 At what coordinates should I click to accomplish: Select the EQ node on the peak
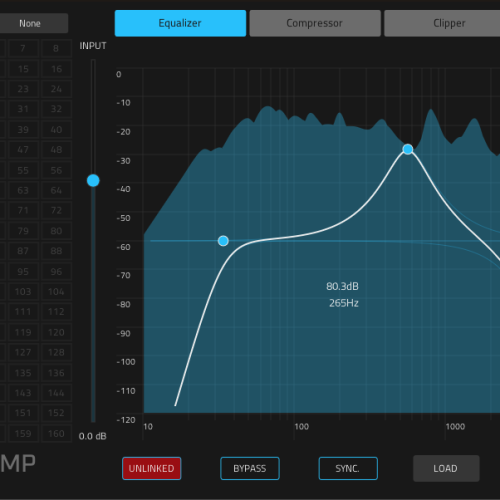(x=408, y=149)
